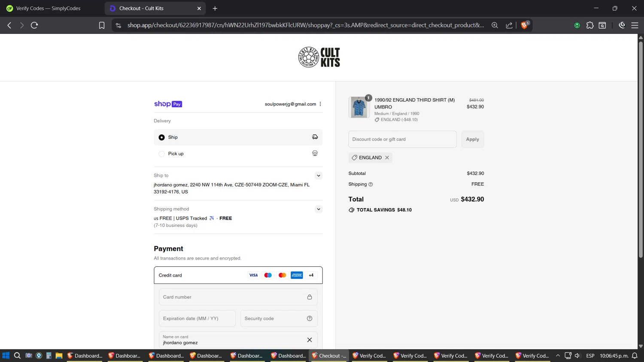Click the Shop Pay logo

click(168, 104)
